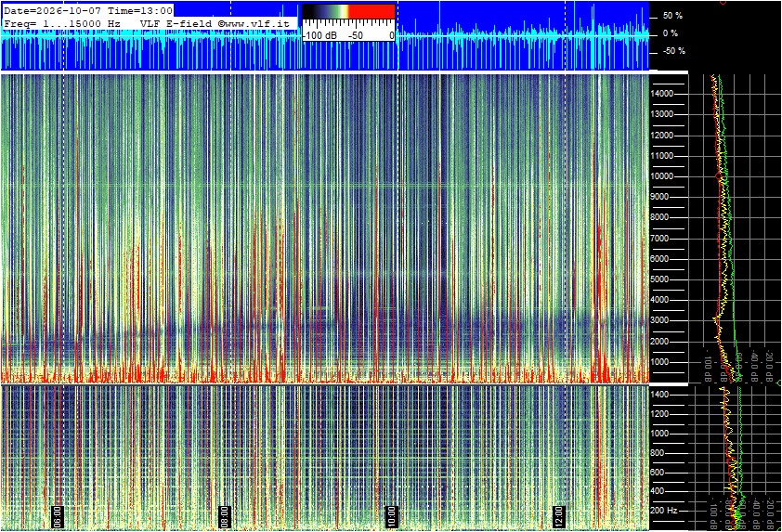Select the 2000 frequency axis label

tap(660, 342)
